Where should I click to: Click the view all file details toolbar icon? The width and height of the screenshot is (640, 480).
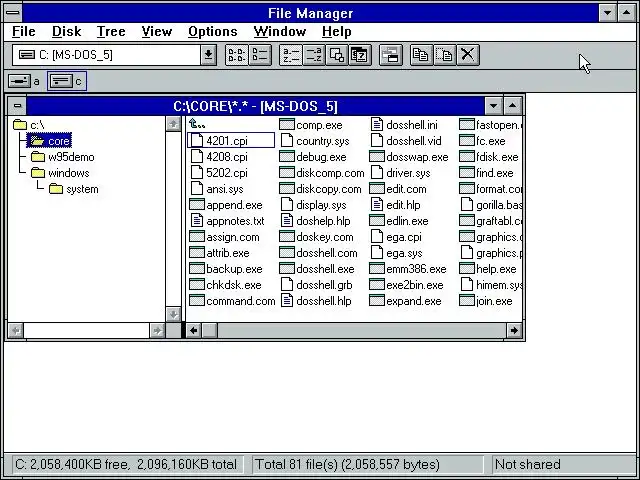(x=260, y=55)
